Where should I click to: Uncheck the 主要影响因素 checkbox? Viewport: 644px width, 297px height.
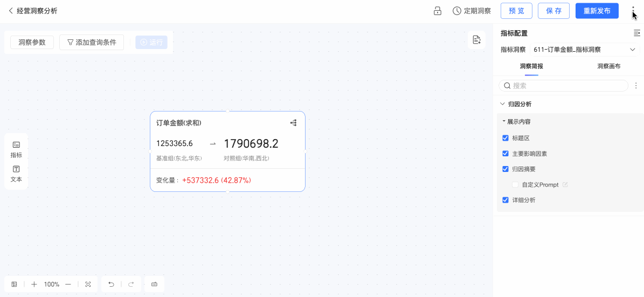(x=505, y=153)
